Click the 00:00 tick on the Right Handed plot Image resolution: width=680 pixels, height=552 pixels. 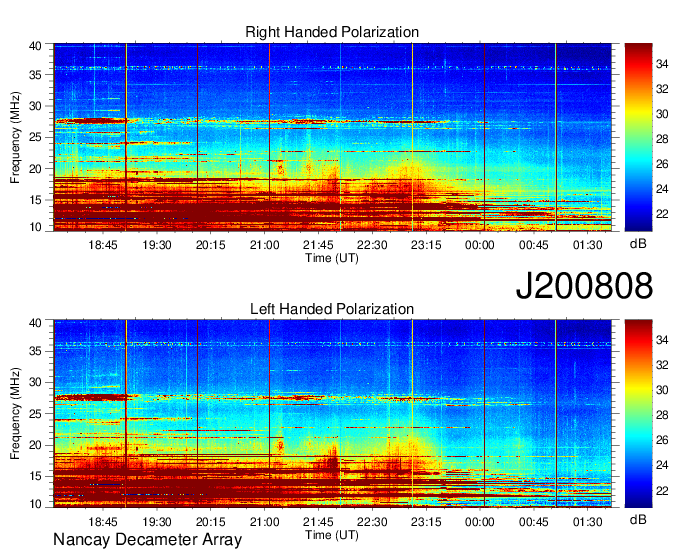480,245
